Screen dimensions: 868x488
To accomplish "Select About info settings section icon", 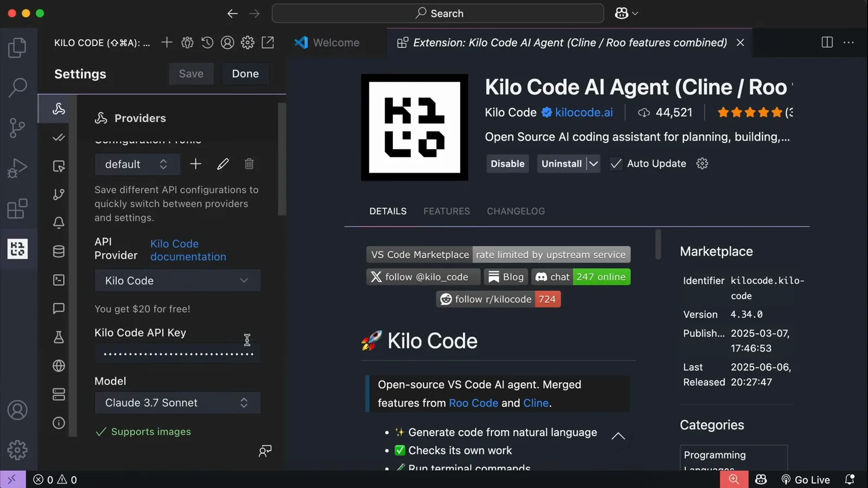I will coord(59,423).
